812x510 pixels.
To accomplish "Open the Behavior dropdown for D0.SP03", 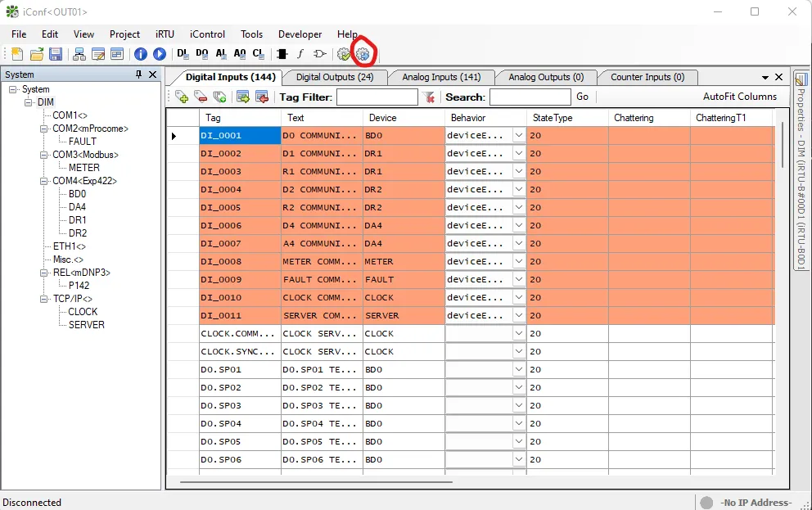I will tap(518, 405).
